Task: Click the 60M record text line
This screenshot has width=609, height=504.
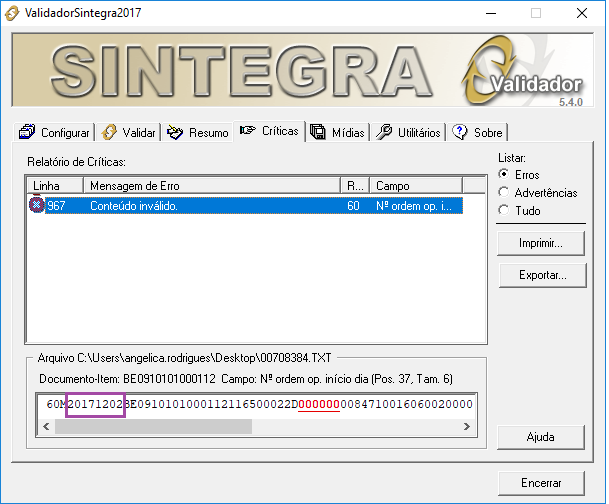Action: click(259, 404)
